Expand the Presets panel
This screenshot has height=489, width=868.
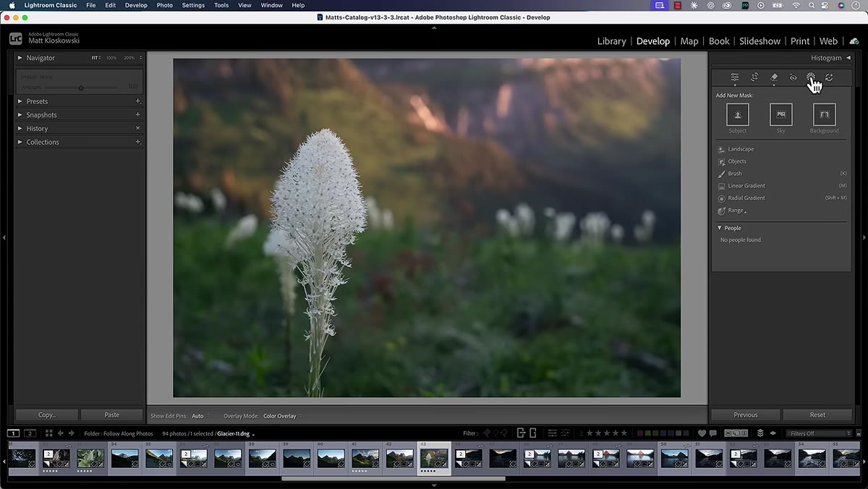point(20,101)
